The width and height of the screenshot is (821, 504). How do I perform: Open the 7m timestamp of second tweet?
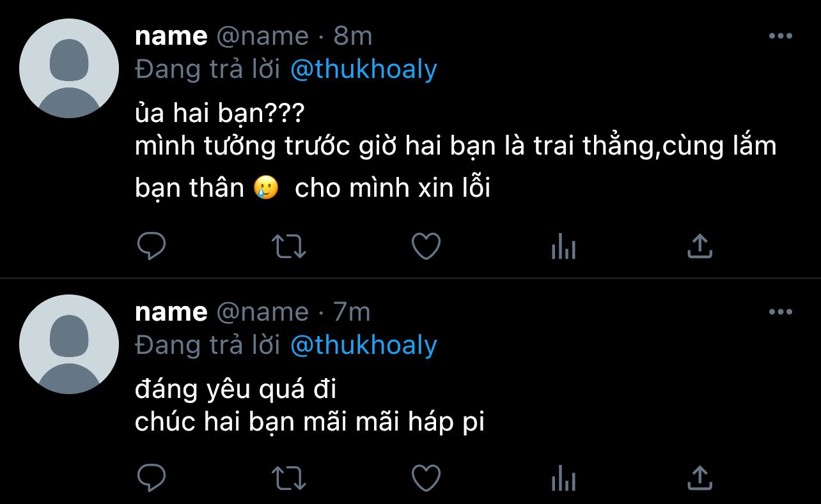(352, 312)
